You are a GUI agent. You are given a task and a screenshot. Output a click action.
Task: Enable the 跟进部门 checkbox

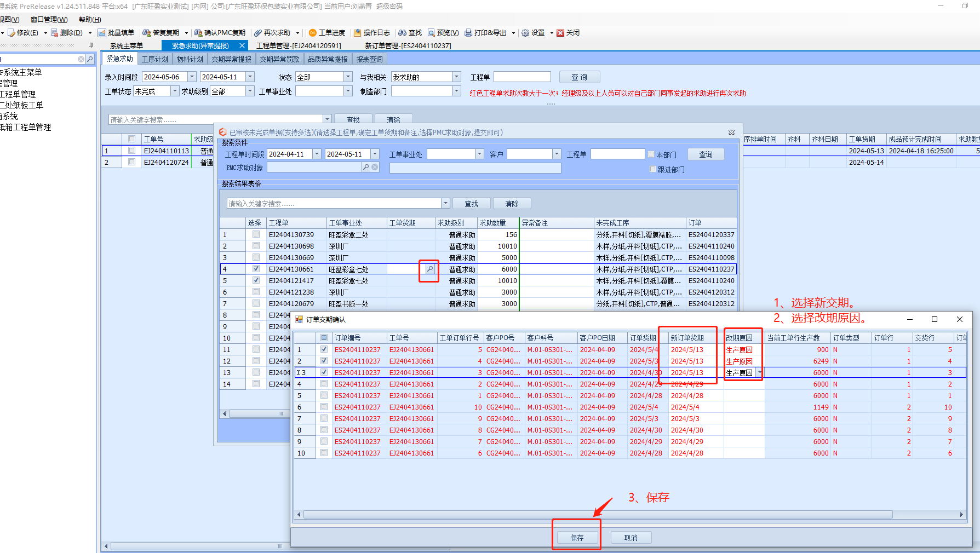[652, 169]
